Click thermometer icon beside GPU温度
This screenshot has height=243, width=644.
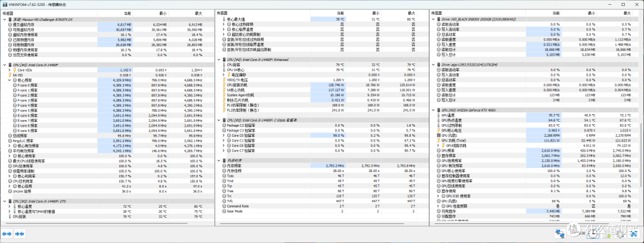(x=438, y=115)
